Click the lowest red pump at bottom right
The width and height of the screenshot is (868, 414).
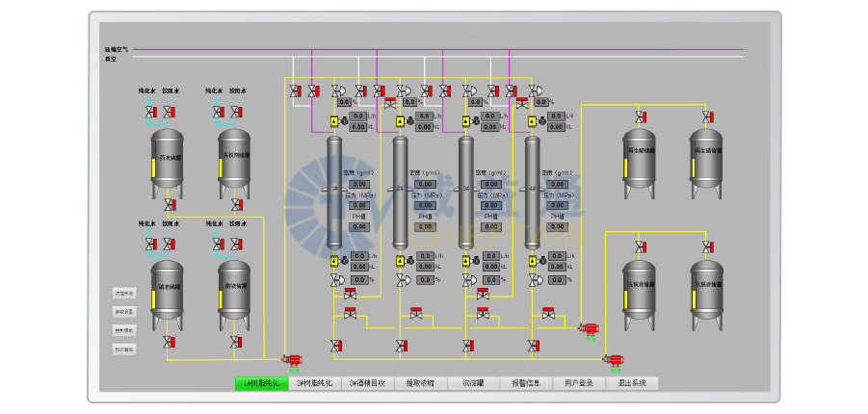pos(611,361)
